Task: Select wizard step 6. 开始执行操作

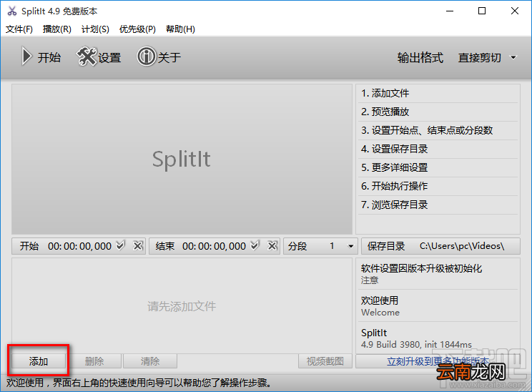Action: [438, 186]
